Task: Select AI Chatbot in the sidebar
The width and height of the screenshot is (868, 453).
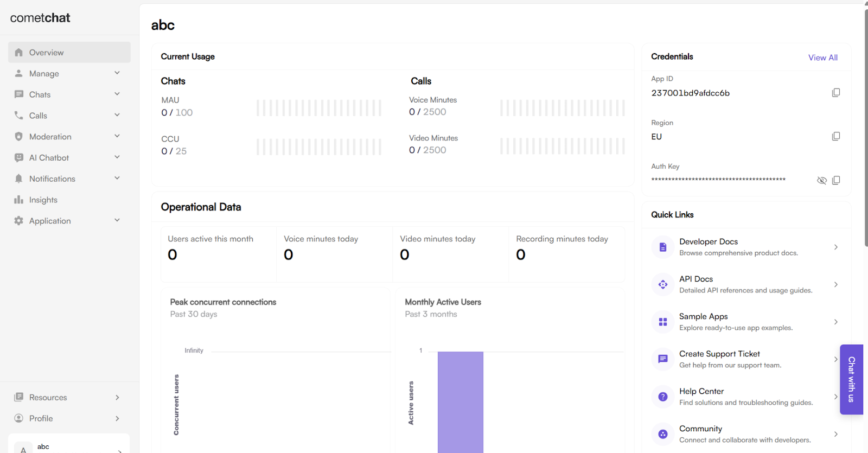Action: click(69, 158)
